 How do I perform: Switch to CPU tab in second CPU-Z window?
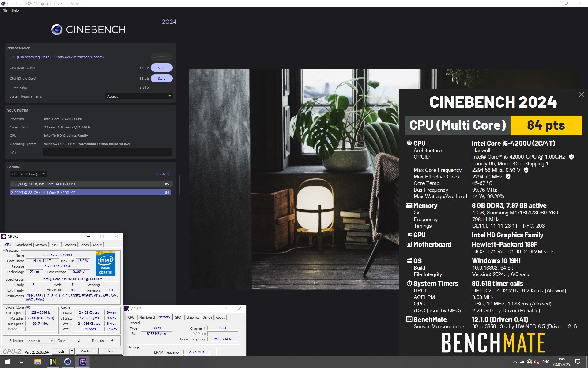tap(131, 317)
